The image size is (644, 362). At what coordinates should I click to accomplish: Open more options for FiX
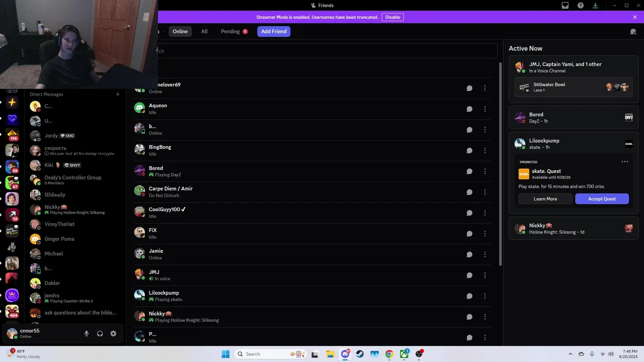[x=485, y=234]
